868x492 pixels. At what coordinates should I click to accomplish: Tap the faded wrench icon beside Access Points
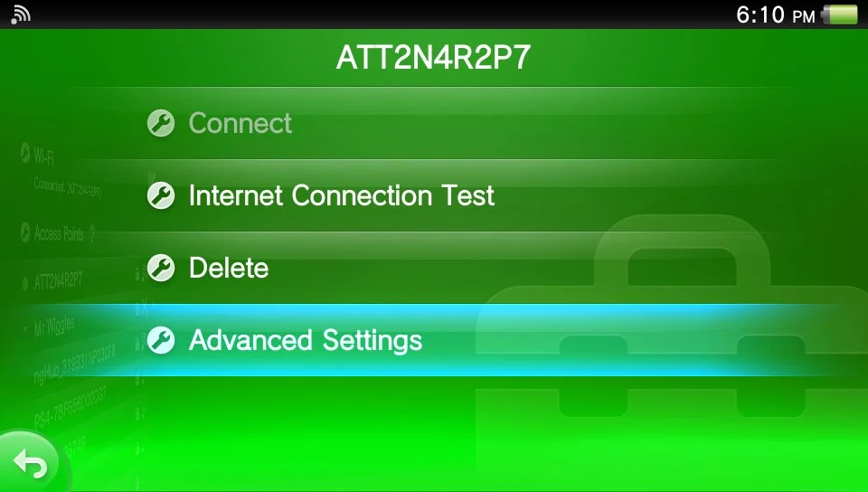tap(25, 232)
